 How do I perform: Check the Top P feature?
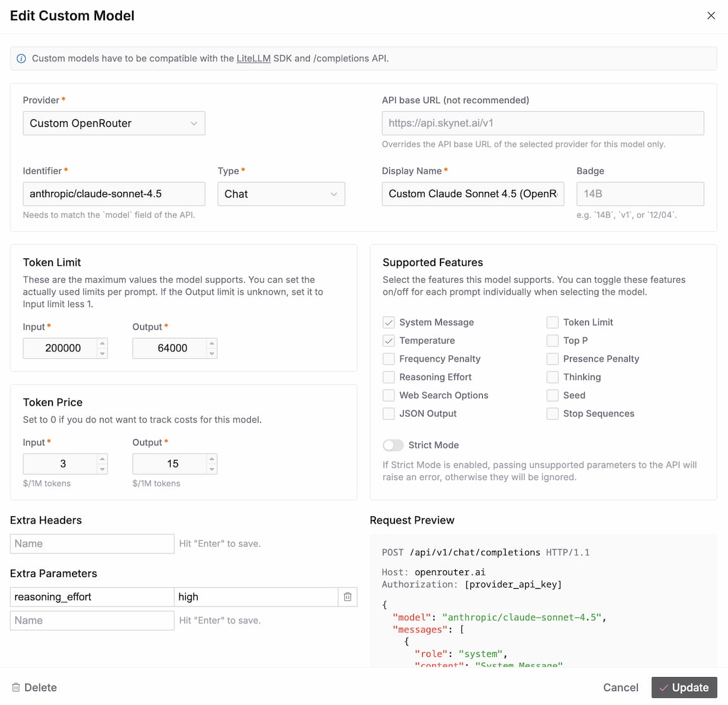[x=552, y=340]
